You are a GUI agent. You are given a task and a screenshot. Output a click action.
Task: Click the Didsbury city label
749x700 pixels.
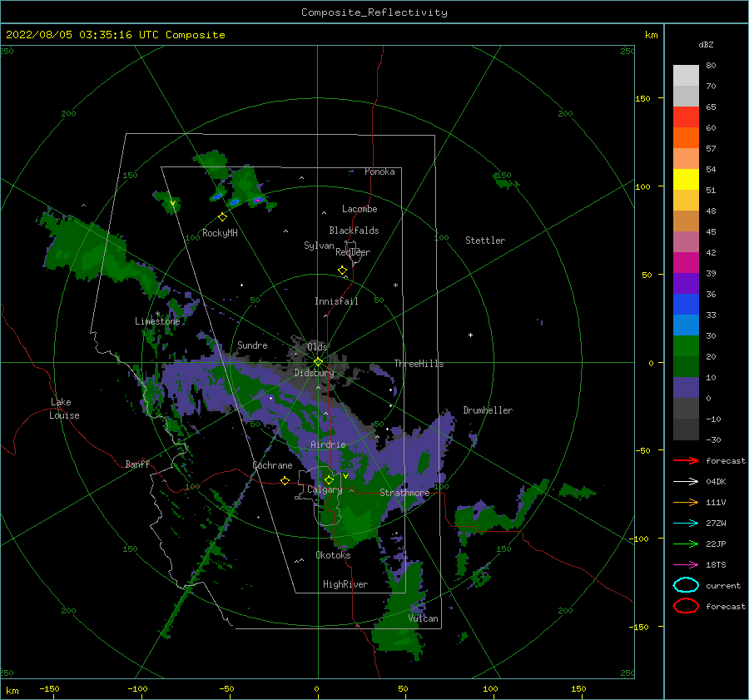pyautogui.click(x=314, y=373)
